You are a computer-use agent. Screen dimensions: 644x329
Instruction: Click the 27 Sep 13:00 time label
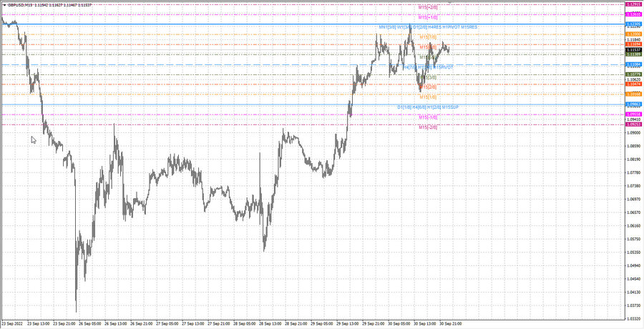point(193,324)
